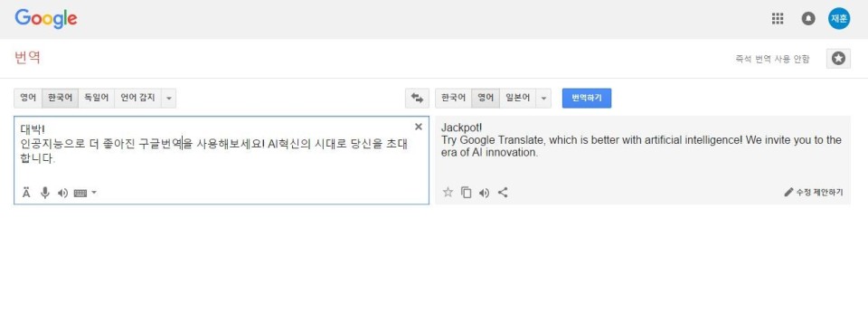The width and height of the screenshot is (868, 332).
Task: Click the word 대박! in source text
Action: [33, 130]
